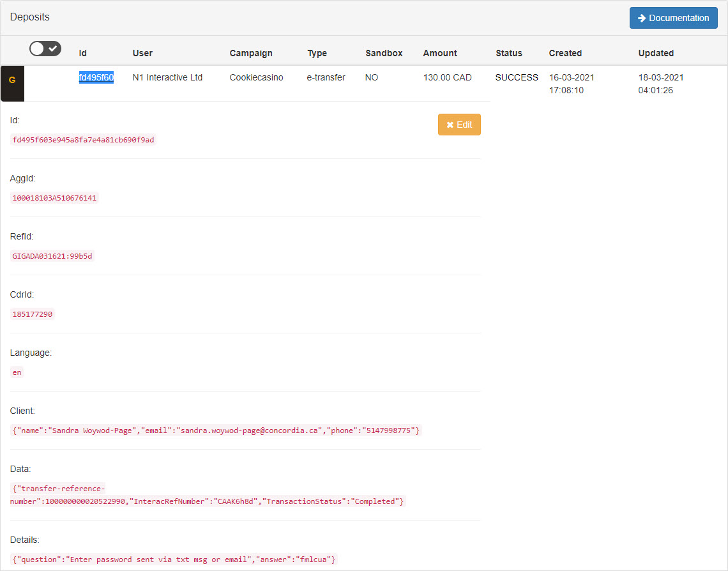Click the Status column header

(509, 53)
